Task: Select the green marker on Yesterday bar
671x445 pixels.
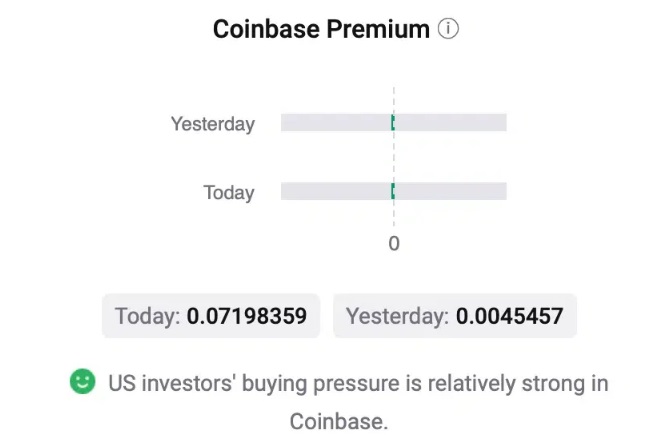Action: tap(393, 122)
